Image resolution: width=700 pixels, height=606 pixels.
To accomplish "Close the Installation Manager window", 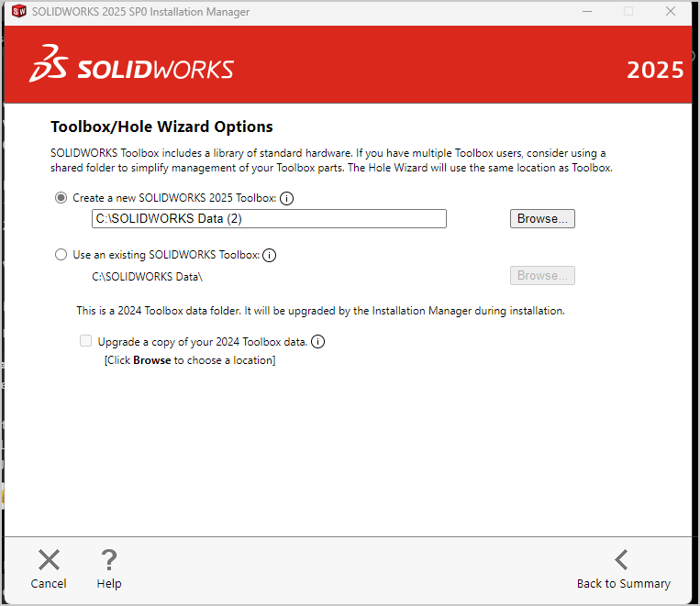I will (671, 11).
